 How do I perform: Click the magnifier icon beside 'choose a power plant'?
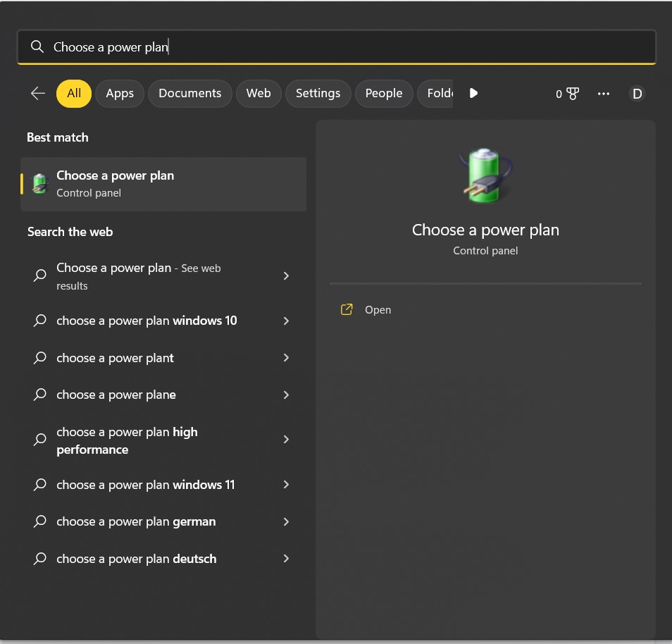pos(40,358)
